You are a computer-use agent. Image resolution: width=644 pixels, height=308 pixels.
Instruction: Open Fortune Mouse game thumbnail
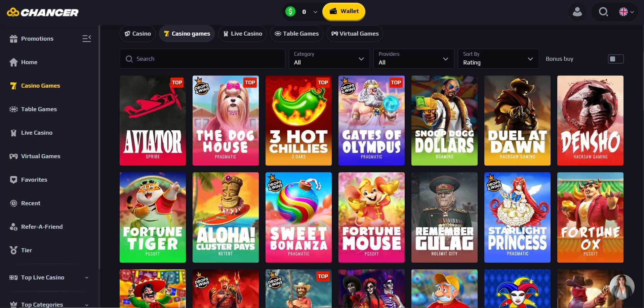point(371,217)
